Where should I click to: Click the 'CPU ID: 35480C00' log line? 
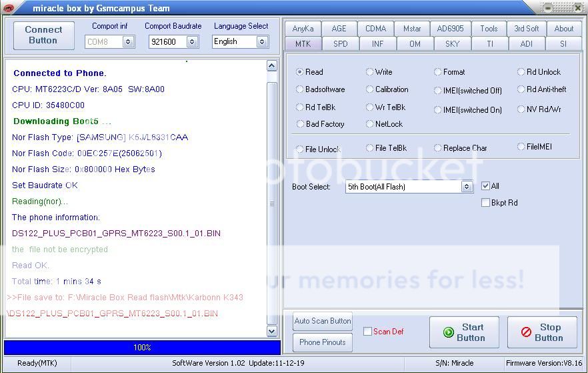point(48,105)
